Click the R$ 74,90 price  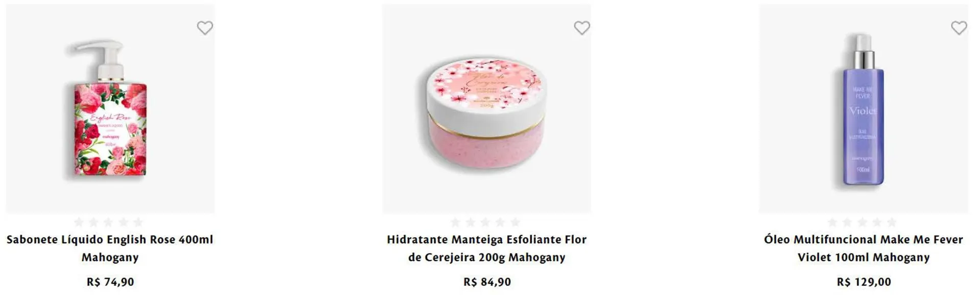click(110, 282)
